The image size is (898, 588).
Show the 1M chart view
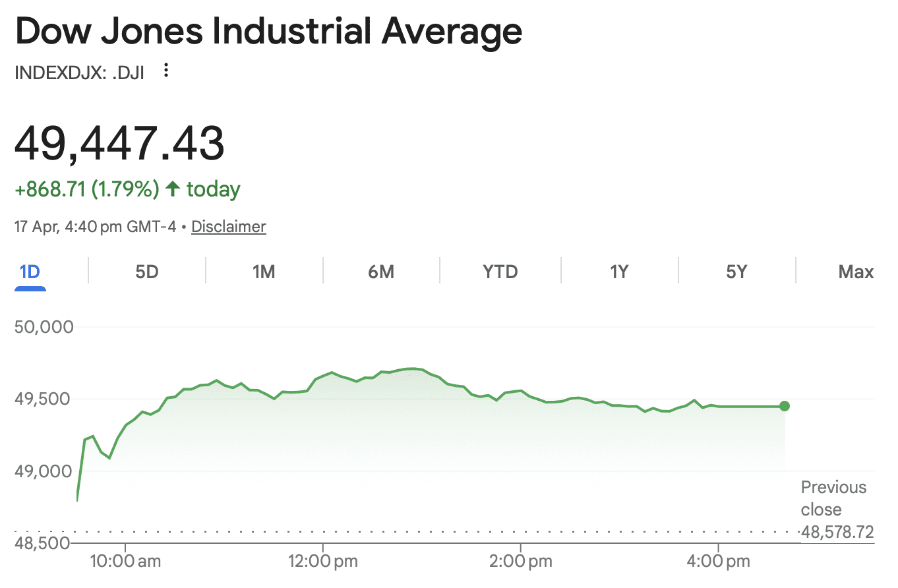tap(264, 272)
